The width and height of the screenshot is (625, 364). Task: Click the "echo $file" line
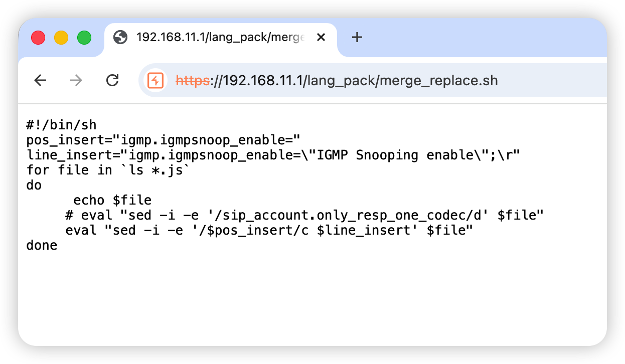coord(112,200)
